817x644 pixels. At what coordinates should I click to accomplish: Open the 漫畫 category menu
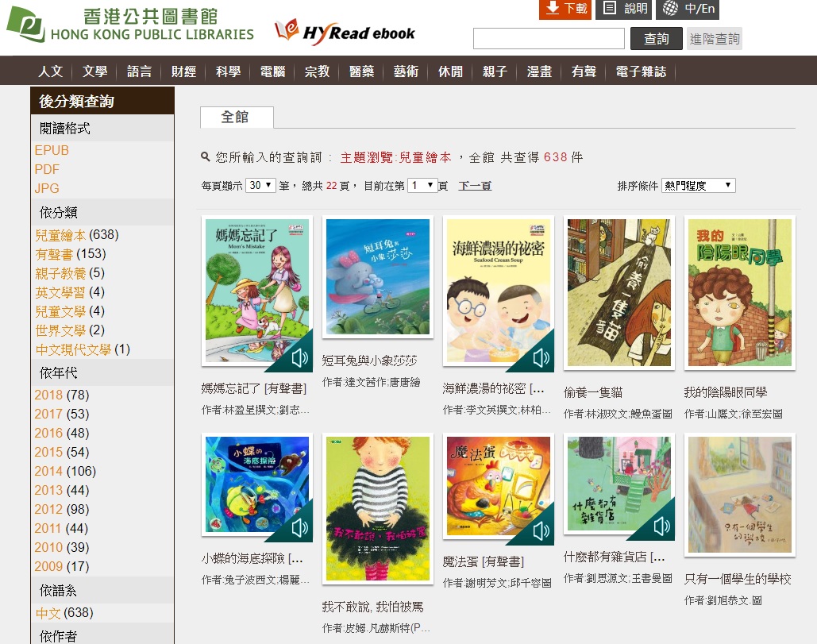pos(539,71)
